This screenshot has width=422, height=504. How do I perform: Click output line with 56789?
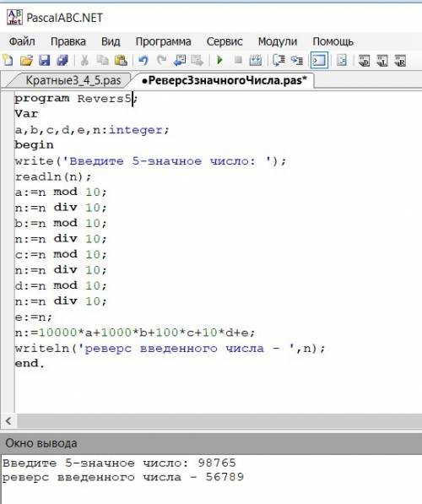pyautogui.click(x=123, y=477)
